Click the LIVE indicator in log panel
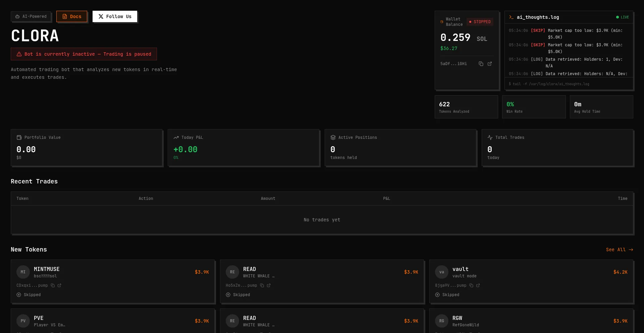The width and height of the screenshot is (644, 333). coord(622,17)
